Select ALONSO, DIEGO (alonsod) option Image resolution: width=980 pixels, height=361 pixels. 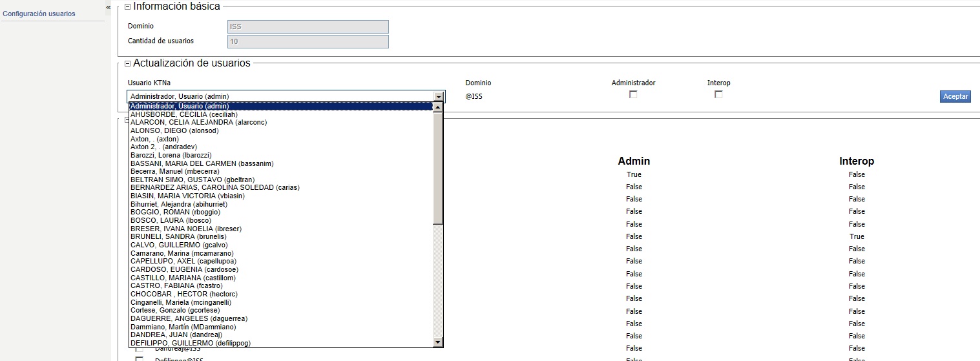point(174,130)
